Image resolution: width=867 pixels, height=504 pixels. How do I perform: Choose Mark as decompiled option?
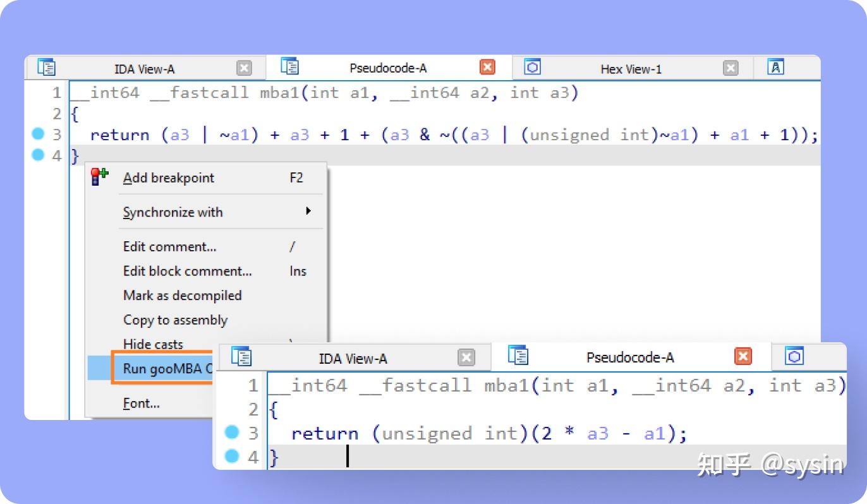[x=182, y=296]
